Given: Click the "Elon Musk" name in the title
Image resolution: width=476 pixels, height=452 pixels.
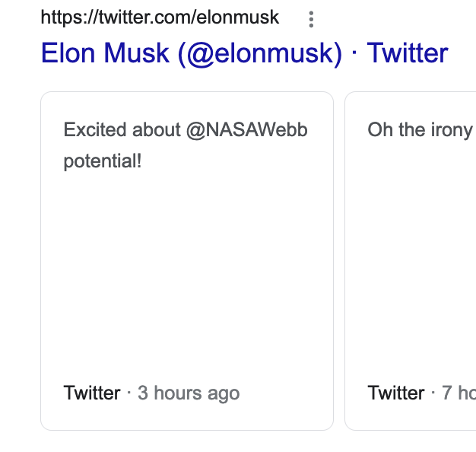Looking at the screenshot, I should click(x=105, y=53).
